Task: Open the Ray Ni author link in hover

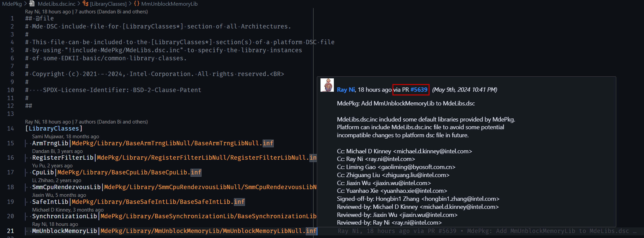Action: click(346, 90)
